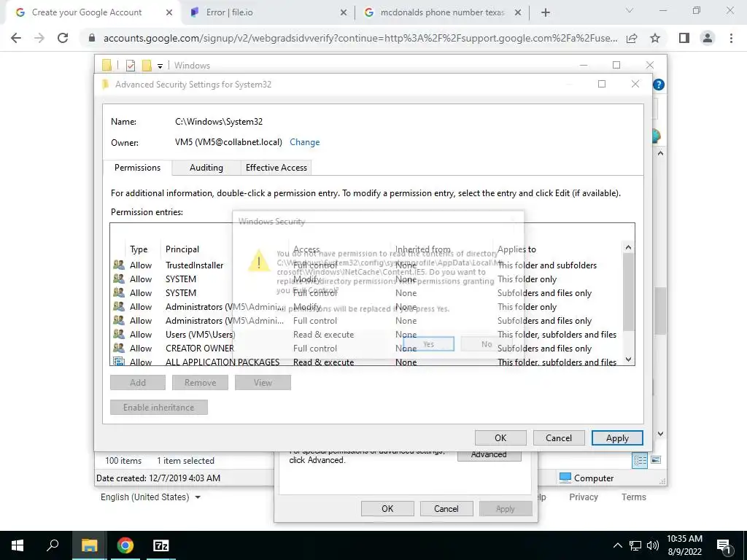Close the Error file.io tab
The width and height of the screenshot is (747, 560).
343,12
